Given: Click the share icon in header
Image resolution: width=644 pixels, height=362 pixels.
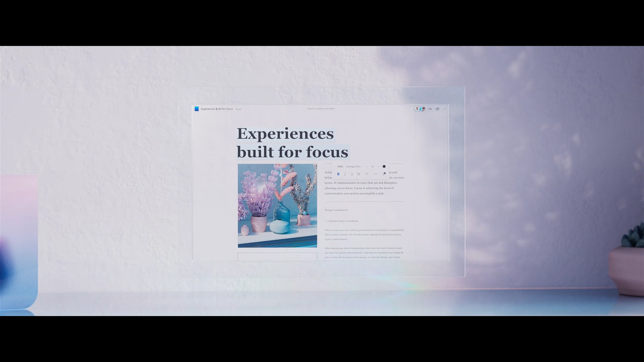Looking at the screenshot, I should (437, 109).
